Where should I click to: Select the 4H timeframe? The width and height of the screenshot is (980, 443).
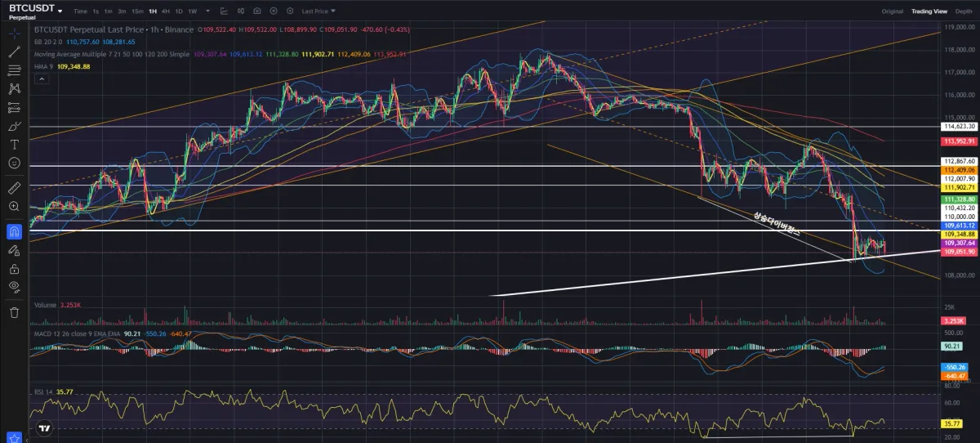(x=166, y=11)
